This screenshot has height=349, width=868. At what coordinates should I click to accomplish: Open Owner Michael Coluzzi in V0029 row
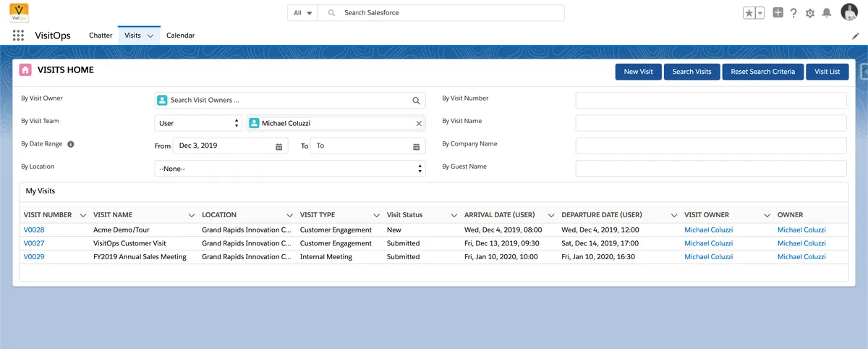click(801, 257)
